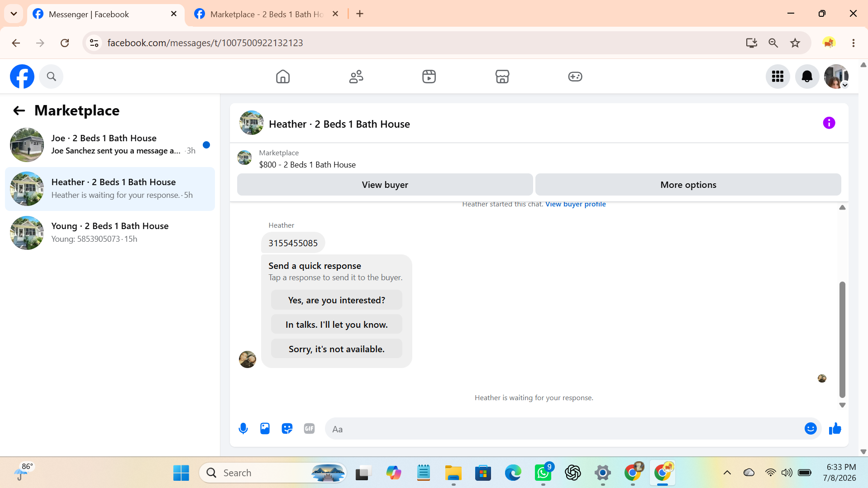The height and width of the screenshot is (488, 868).
Task: Open Microsoft Edge from the taskbar
Action: (x=513, y=473)
